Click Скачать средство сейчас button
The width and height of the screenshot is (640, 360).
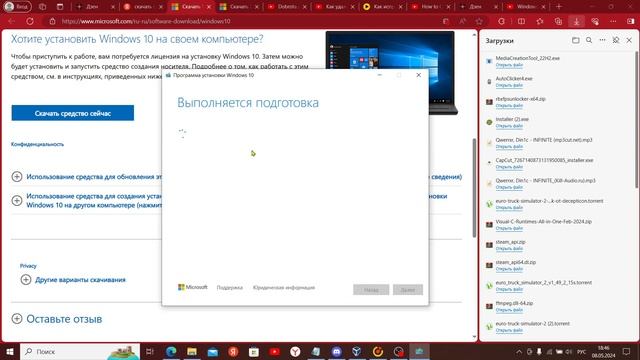(73, 113)
